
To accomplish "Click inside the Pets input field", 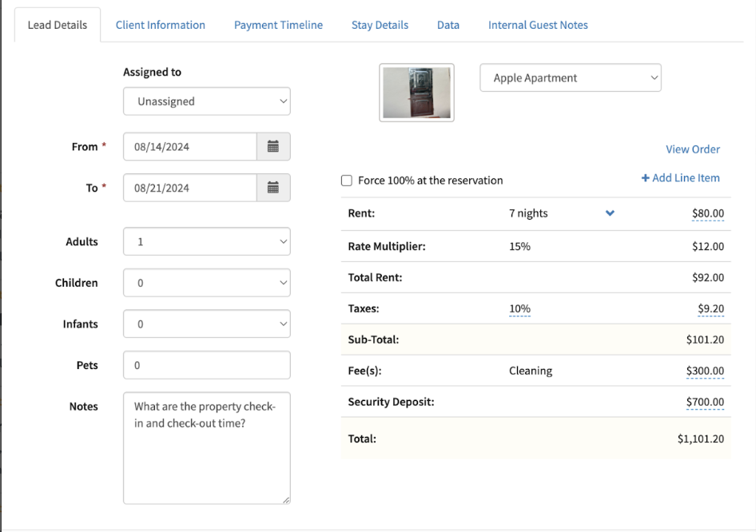I will (x=206, y=365).
